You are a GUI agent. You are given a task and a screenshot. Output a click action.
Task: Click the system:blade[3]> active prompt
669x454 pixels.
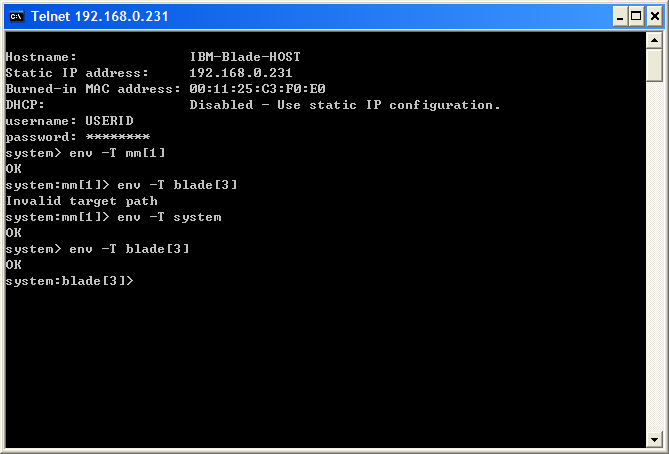point(70,281)
